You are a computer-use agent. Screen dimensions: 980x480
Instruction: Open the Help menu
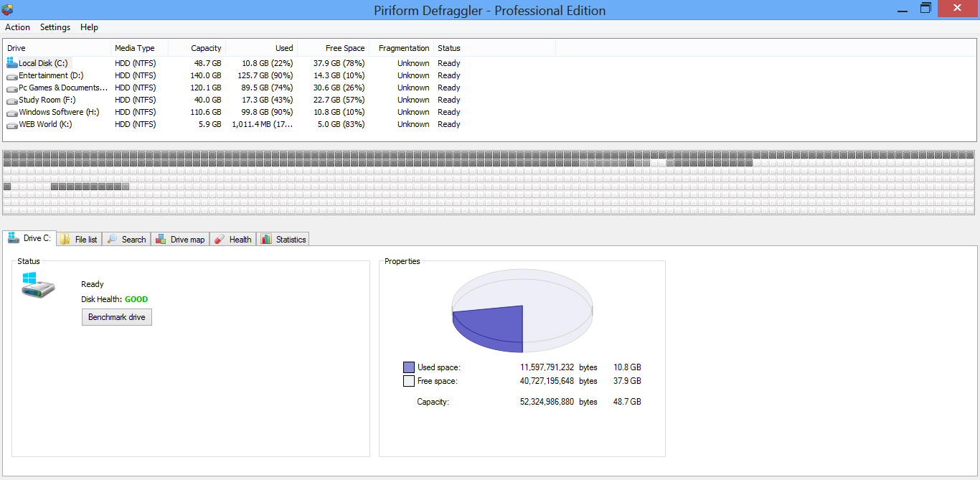pos(89,27)
